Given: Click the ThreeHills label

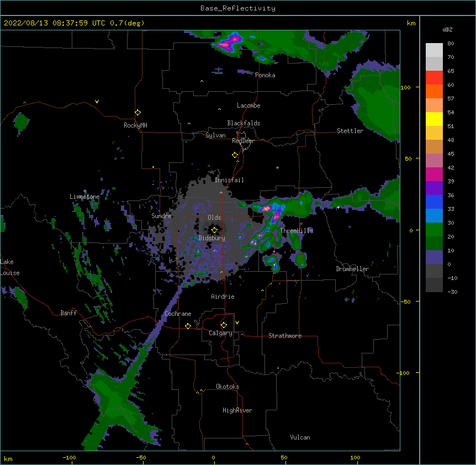Looking at the screenshot, I should tap(297, 231).
